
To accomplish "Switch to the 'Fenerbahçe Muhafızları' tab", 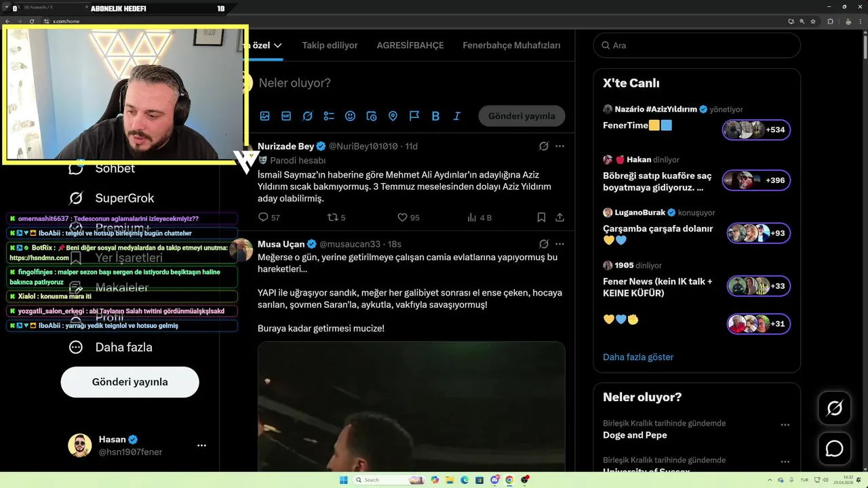I will pyautogui.click(x=511, y=45).
